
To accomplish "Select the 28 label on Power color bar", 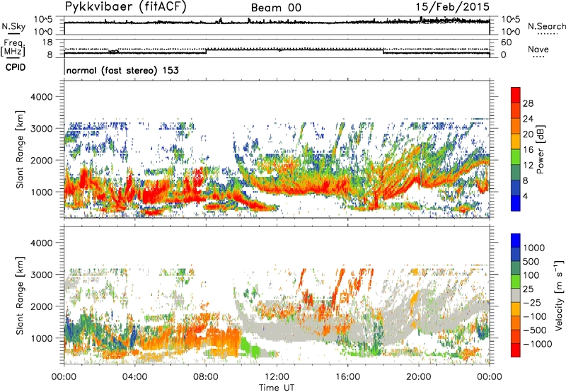I will click(528, 103).
